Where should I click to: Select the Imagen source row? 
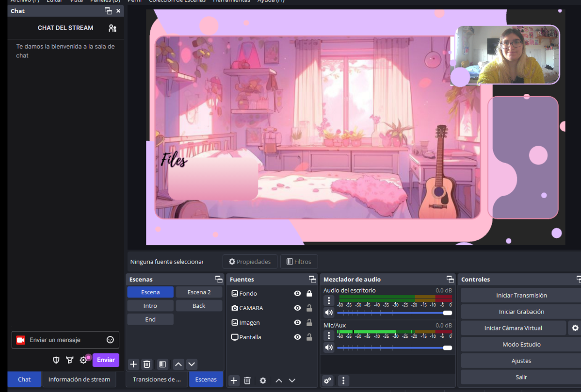coord(272,322)
